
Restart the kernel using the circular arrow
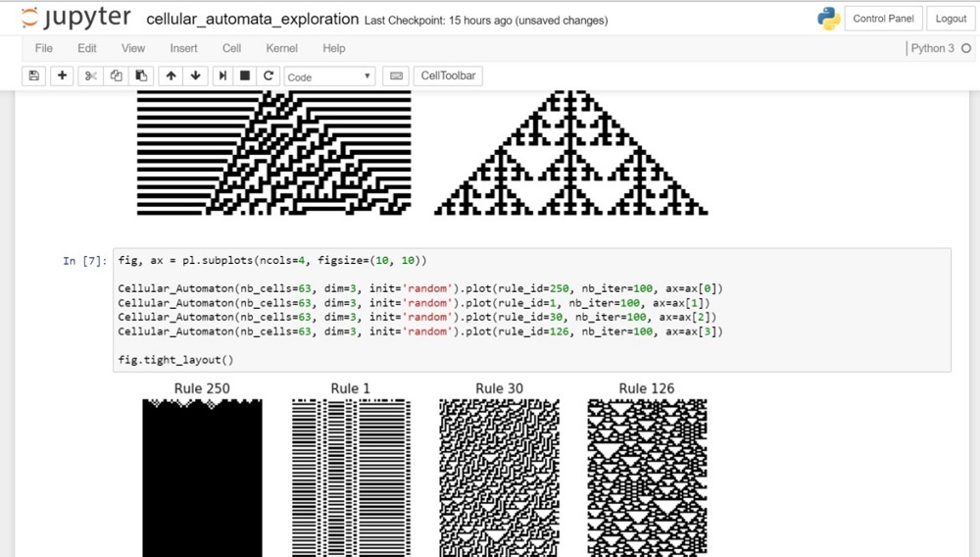[268, 76]
